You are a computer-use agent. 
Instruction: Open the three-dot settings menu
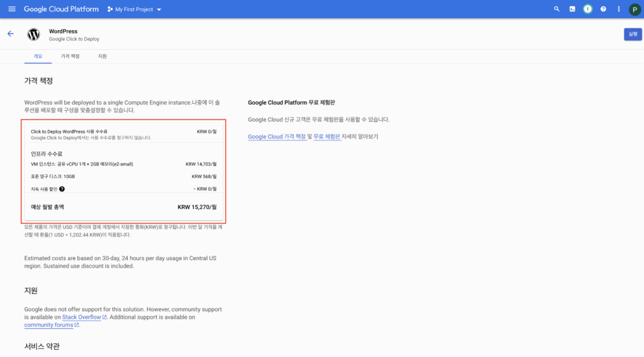[619, 9]
